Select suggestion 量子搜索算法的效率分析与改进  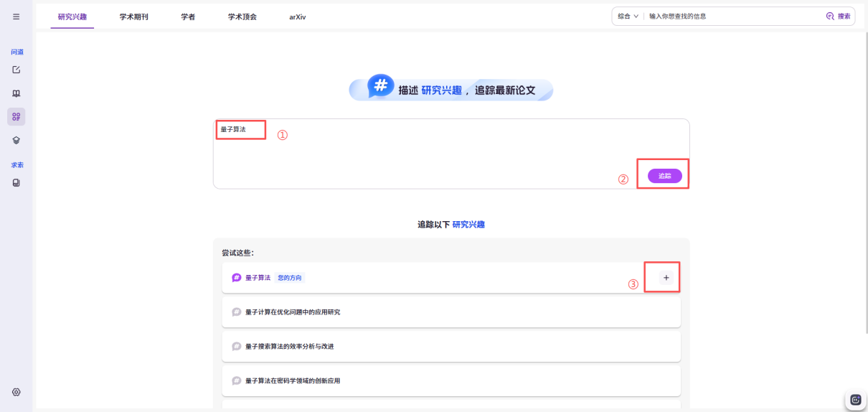451,347
